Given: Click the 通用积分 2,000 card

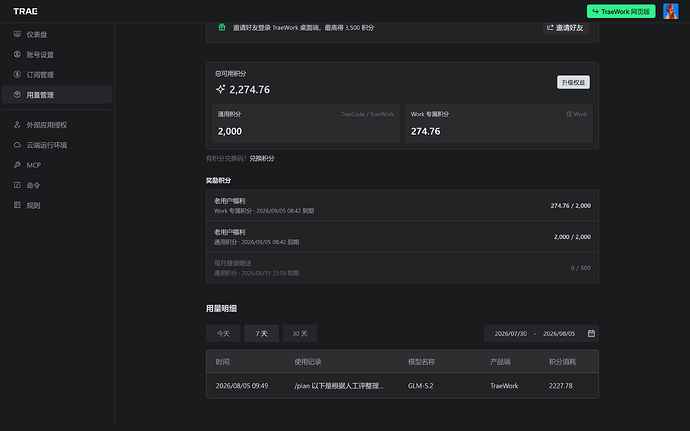Looking at the screenshot, I should [x=306, y=123].
